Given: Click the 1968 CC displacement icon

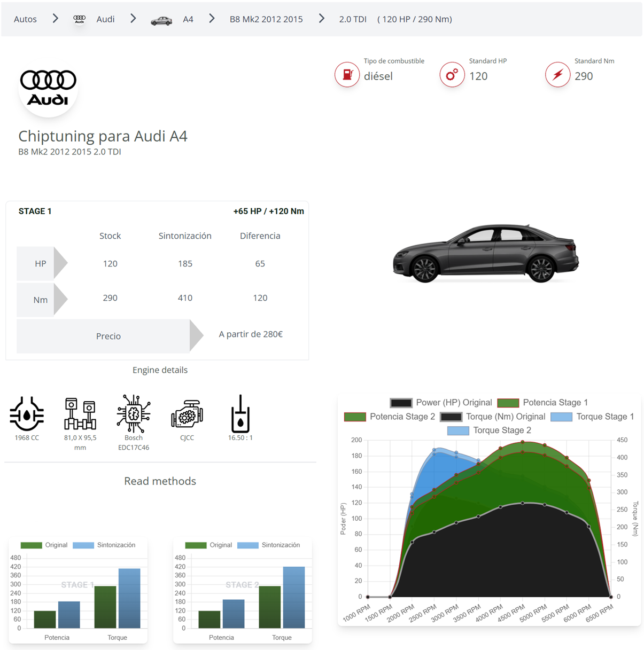Looking at the screenshot, I should coord(27,413).
